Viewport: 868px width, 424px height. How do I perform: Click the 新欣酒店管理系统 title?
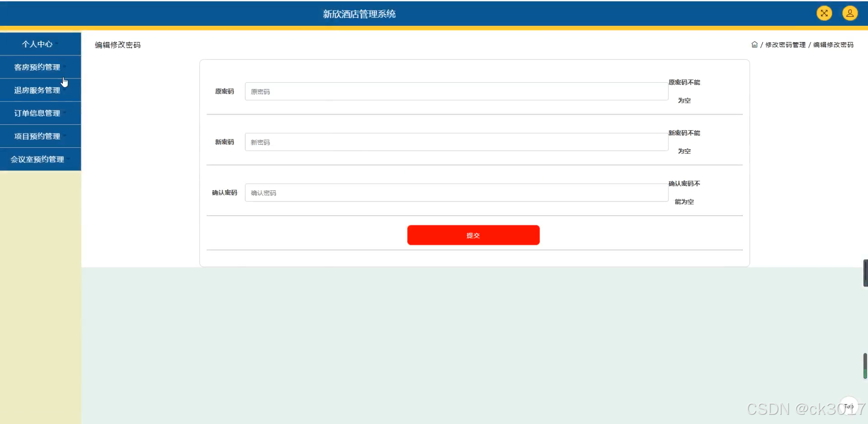pos(359,14)
